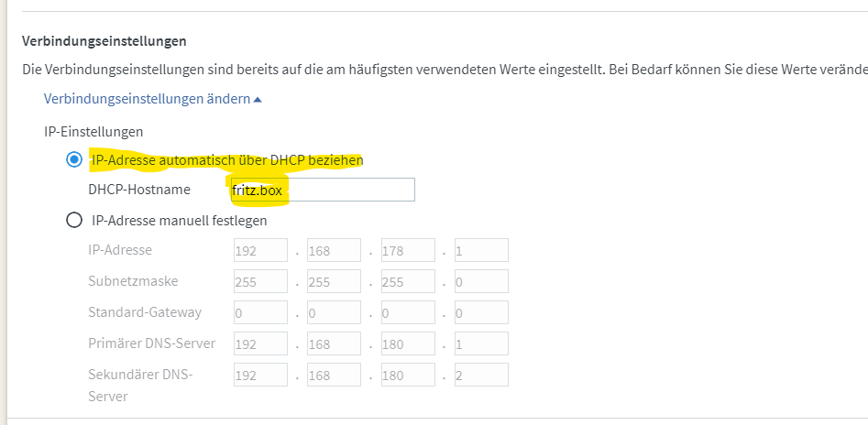Click last octet field of Standard-Gateway
868x425 pixels.
[480, 312]
